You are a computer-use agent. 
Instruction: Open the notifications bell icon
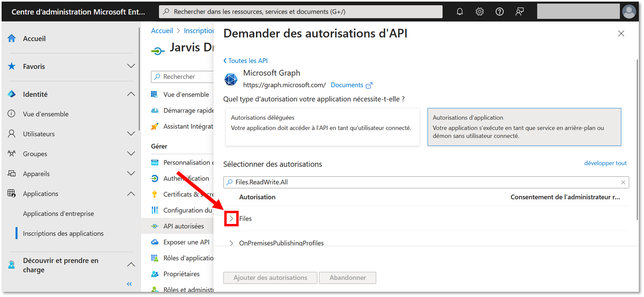(x=460, y=12)
